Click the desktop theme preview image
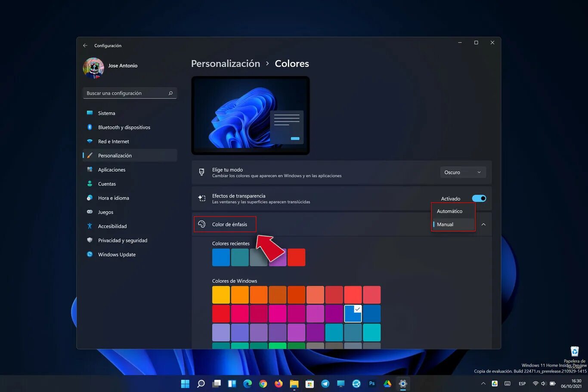 tap(251, 115)
